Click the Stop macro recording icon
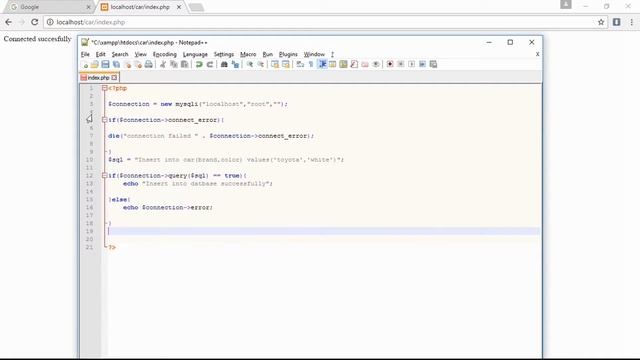640x360 pixels. (x=401, y=64)
